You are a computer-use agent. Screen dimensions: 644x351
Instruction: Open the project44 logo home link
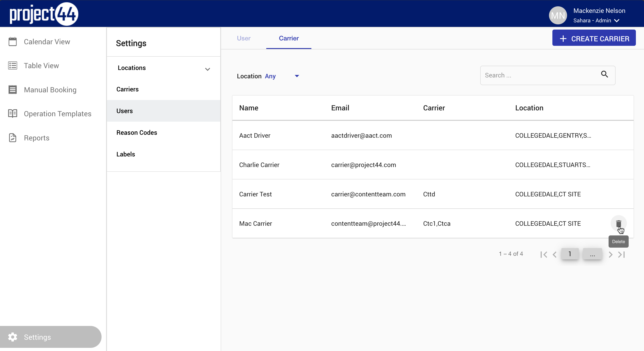pyautogui.click(x=44, y=14)
